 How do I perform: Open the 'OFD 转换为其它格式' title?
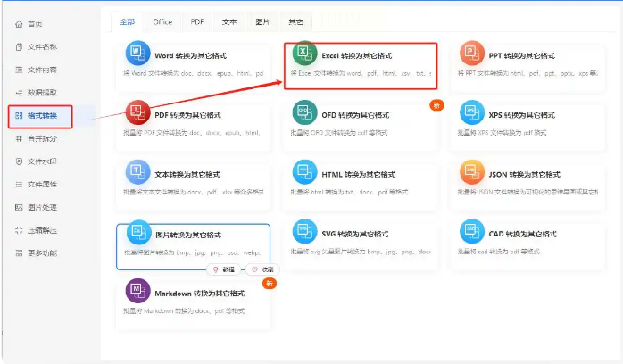click(355, 115)
